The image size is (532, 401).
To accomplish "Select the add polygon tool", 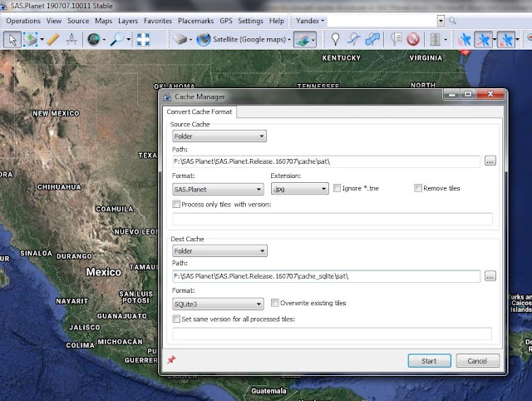I will (372, 40).
